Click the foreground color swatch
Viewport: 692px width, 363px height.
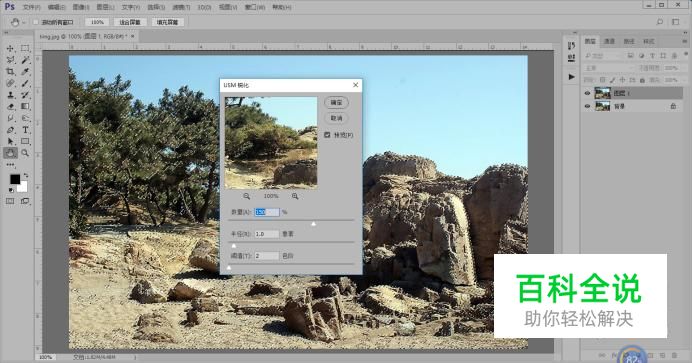(x=15, y=179)
